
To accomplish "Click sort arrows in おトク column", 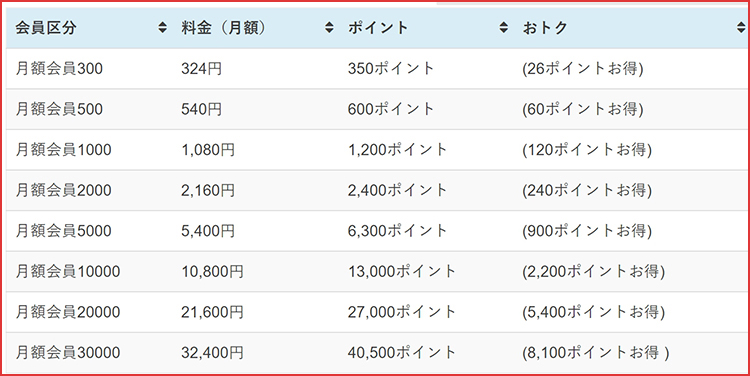I will (741, 28).
